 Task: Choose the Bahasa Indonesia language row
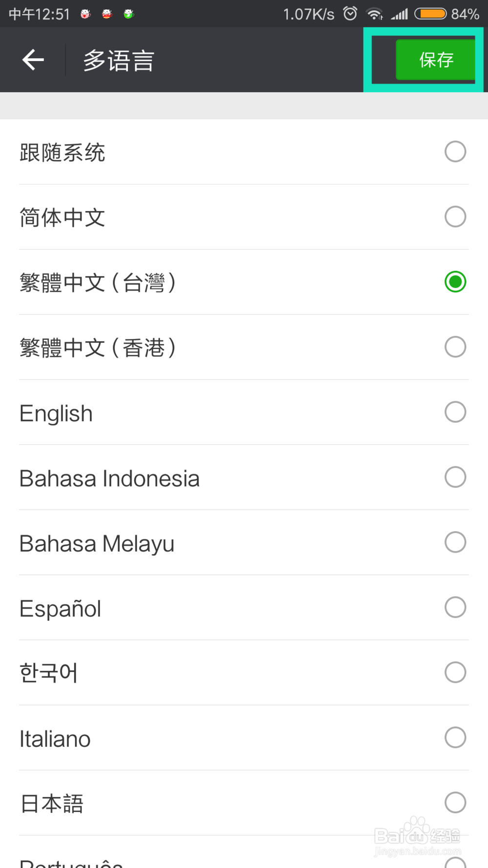click(244, 477)
